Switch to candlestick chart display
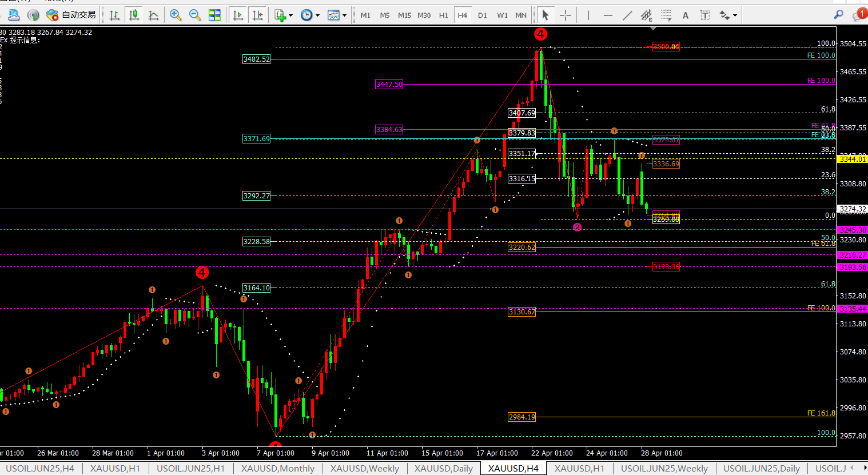This screenshot has height=475, width=868. tap(134, 15)
